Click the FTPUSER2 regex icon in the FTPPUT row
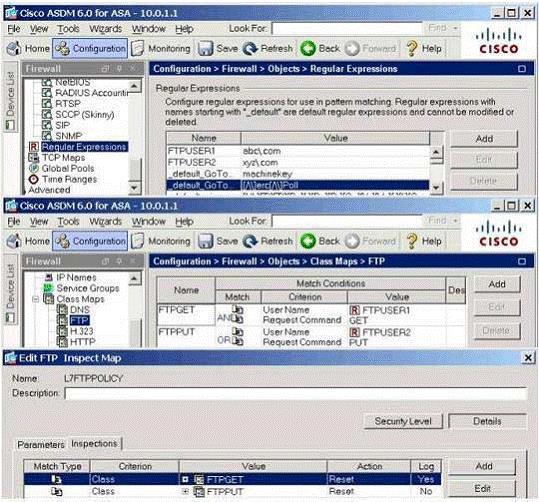Screen dimensions: 539x502 click(x=354, y=332)
